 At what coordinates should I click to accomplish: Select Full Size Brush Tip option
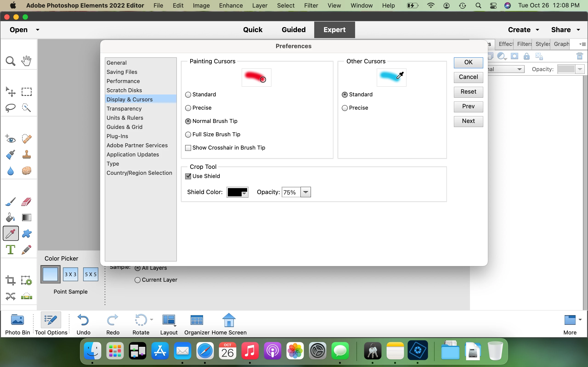[188, 134]
